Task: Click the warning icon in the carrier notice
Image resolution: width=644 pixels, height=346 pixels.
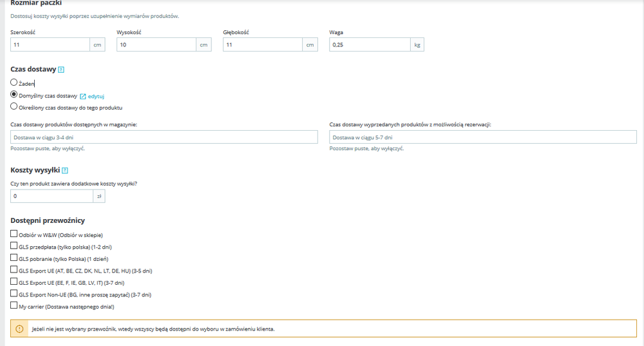Action: pos(19,329)
